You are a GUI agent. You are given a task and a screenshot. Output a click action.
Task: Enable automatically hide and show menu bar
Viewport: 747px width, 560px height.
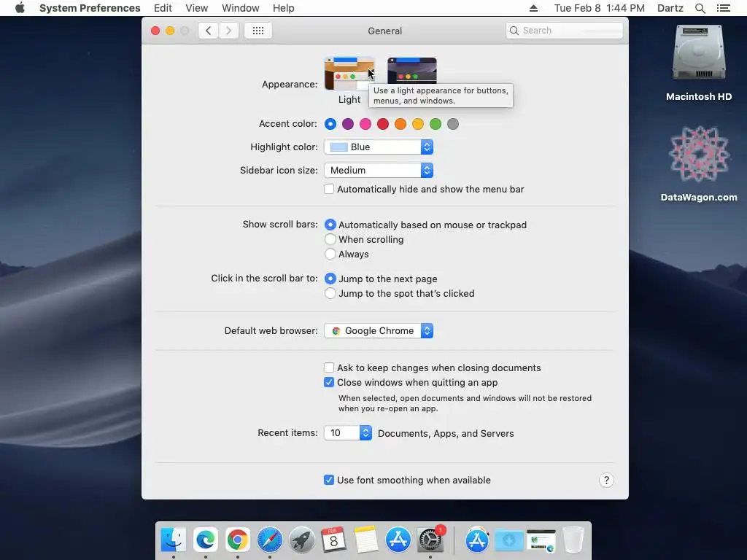coord(329,189)
